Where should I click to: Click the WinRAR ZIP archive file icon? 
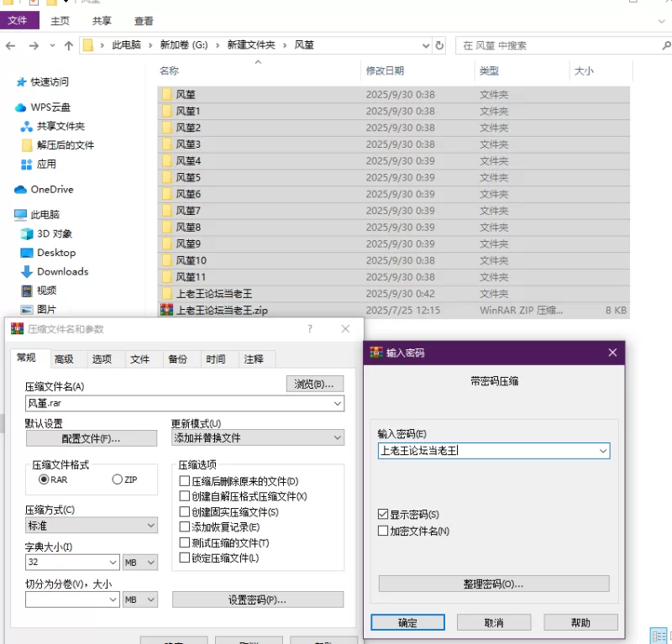click(166, 310)
